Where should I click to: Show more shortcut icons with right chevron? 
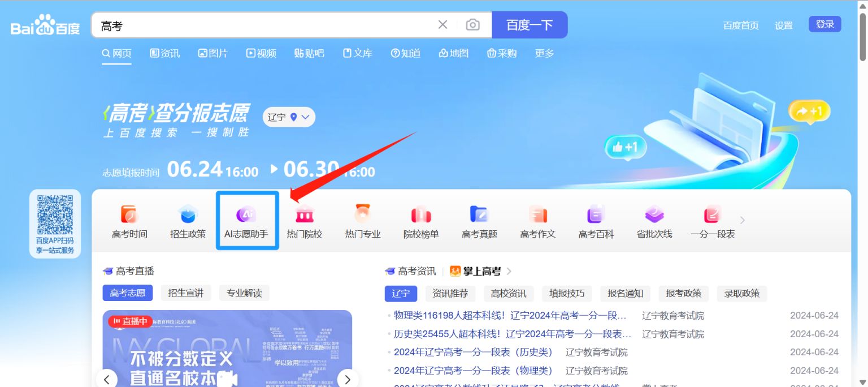click(743, 220)
